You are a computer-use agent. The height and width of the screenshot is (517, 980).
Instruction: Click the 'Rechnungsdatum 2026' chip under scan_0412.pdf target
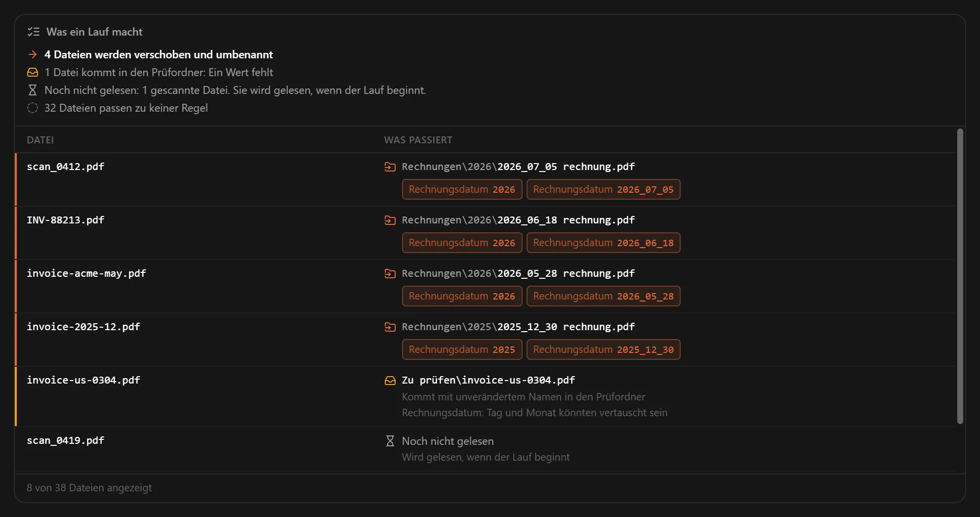(462, 189)
